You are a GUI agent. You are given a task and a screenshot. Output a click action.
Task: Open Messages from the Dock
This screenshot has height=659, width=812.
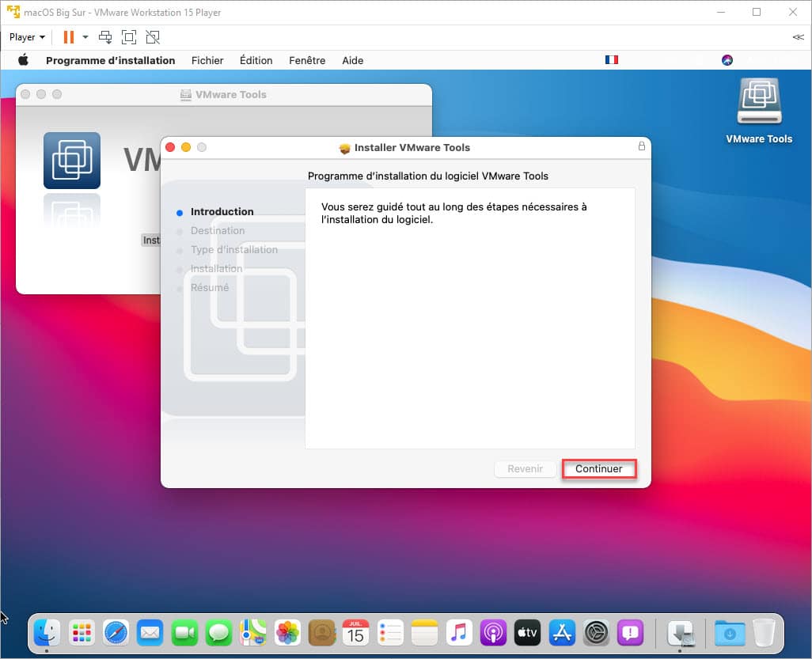pos(218,633)
